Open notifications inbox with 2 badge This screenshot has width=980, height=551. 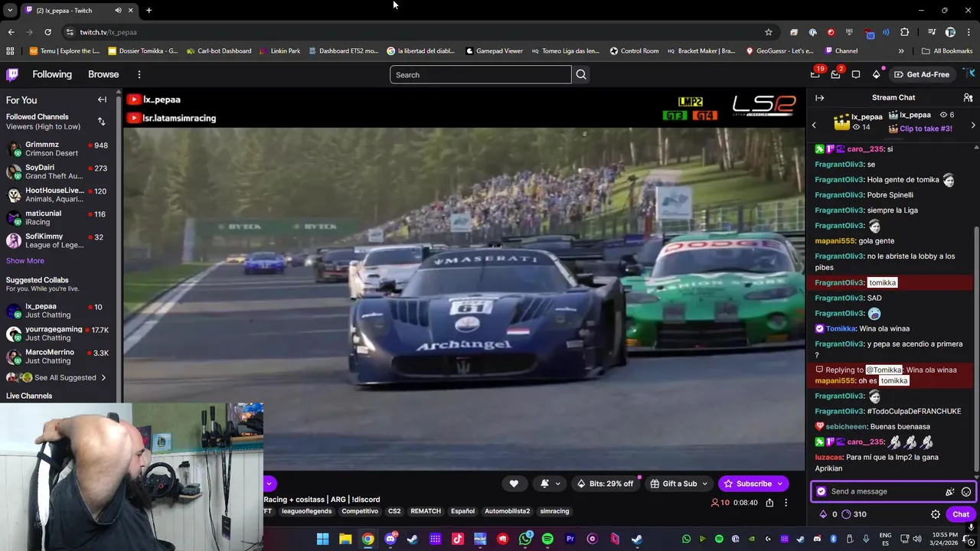[x=835, y=74]
